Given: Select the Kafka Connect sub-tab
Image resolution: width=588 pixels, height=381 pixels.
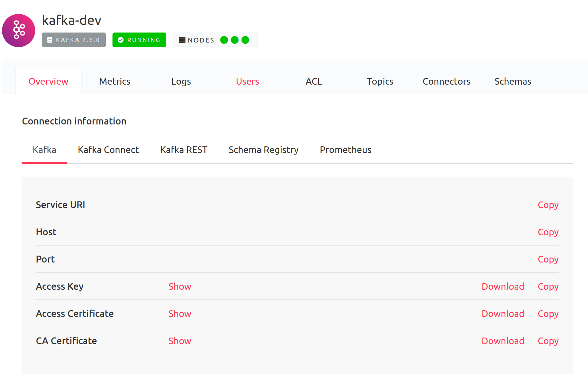Looking at the screenshot, I should click(108, 150).
